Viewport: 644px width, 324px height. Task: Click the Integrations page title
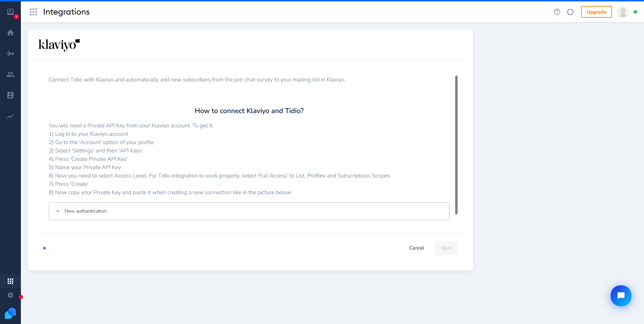(66, 12)
